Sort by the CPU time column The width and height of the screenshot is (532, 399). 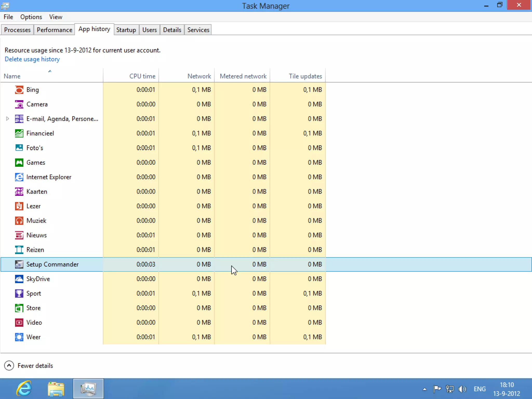pyautogui.click(x=131, y=76)
